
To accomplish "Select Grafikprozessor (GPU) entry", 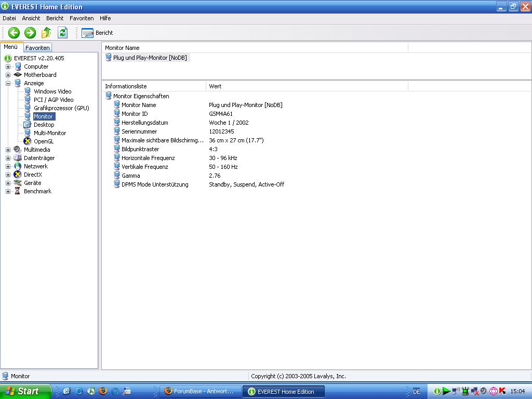I will pyautogui.click(x=61, y=108).
